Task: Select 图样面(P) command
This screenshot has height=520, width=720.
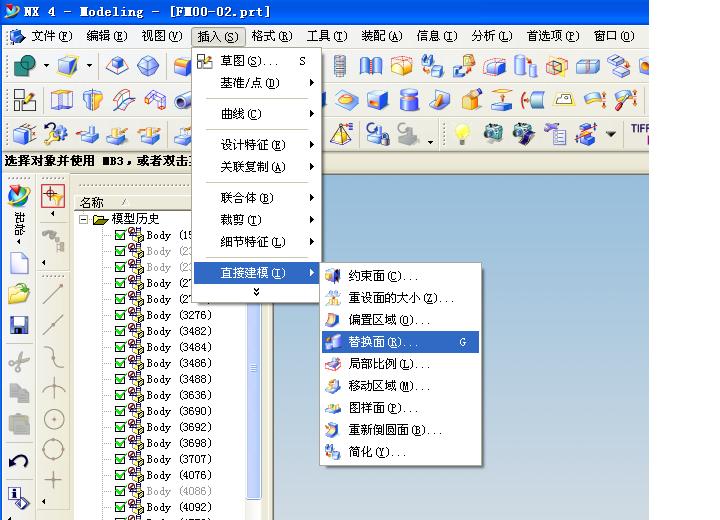Action: [x=400, y=408]
